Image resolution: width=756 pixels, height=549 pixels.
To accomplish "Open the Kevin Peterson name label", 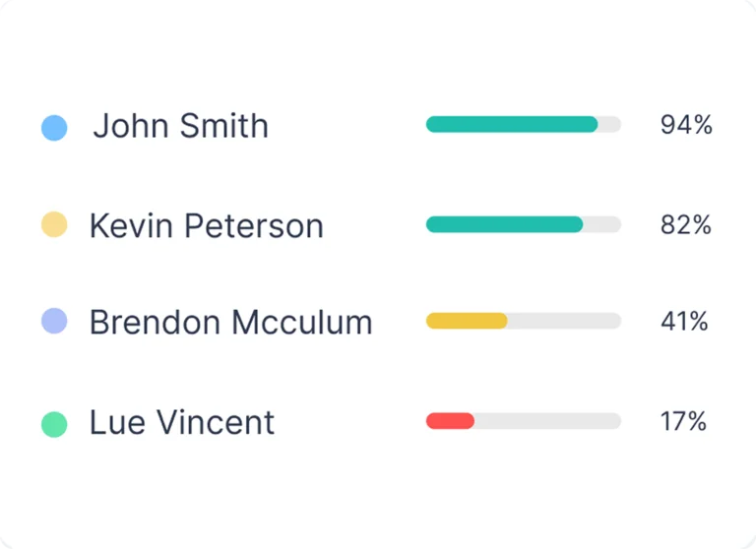I will click(206, 226).
